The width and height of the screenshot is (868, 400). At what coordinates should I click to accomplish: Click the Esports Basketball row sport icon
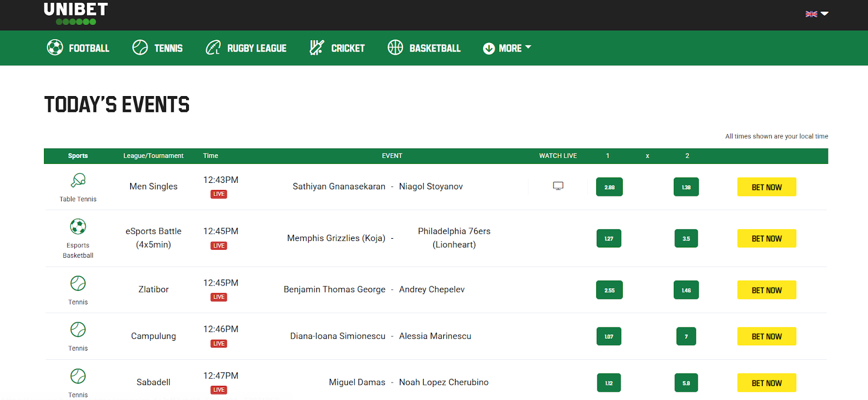[78, 226]
